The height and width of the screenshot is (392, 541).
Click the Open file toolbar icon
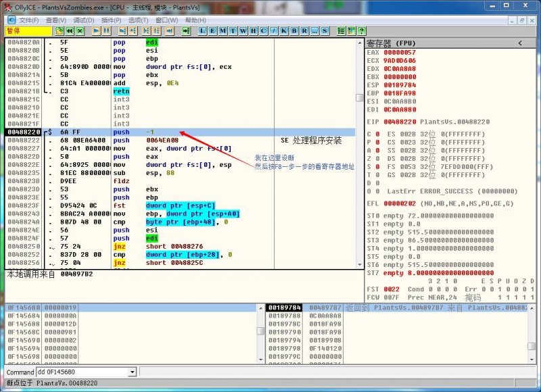[x=60, y=31]
